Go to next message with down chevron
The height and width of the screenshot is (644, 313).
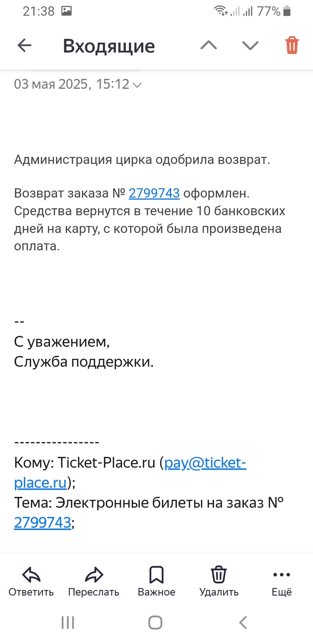[250, 45]
